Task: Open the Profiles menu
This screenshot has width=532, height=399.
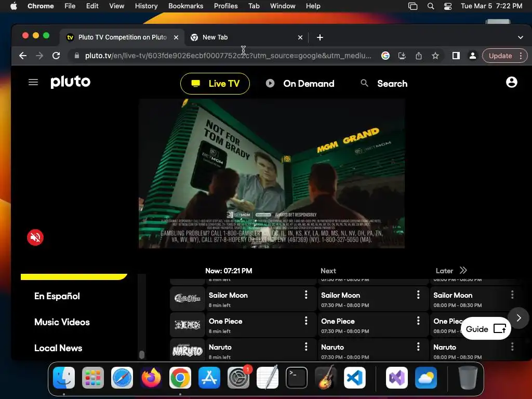Action: coord(225,6)
